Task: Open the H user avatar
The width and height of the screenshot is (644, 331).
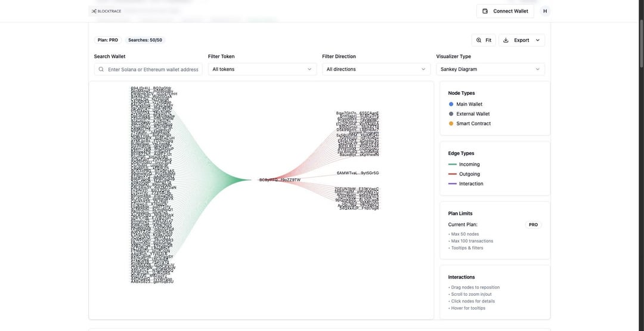Action: pos(545,11)
